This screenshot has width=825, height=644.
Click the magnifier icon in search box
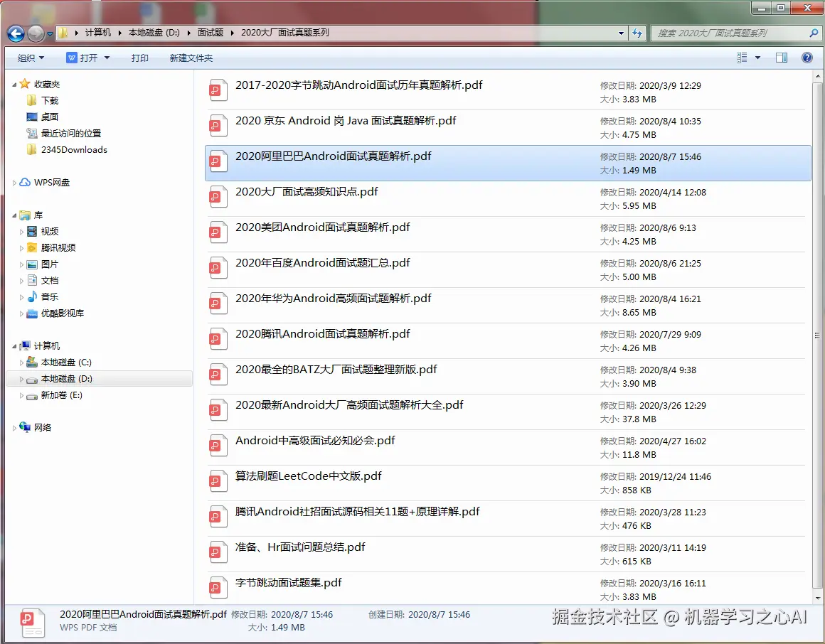click(x=814, y=33)
